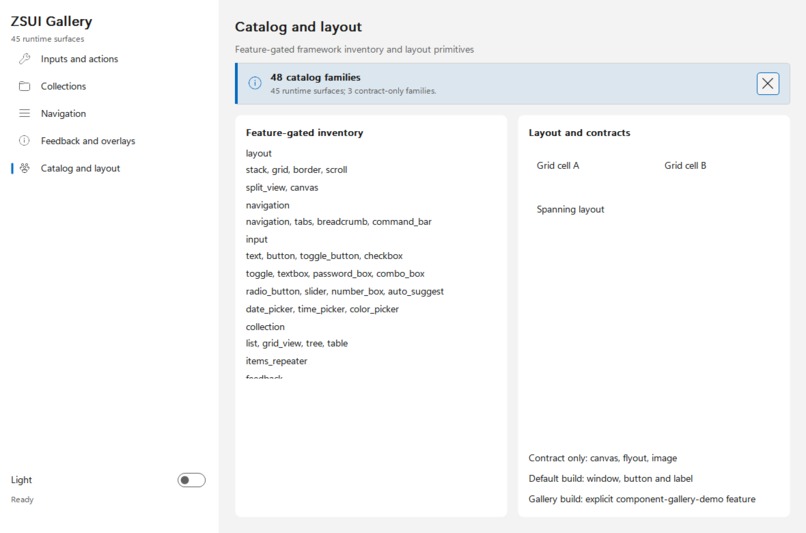This screenshot has width=806, height=533.
Task: Click the wrench icon for Inputs and actions
Action: [24, 59]
